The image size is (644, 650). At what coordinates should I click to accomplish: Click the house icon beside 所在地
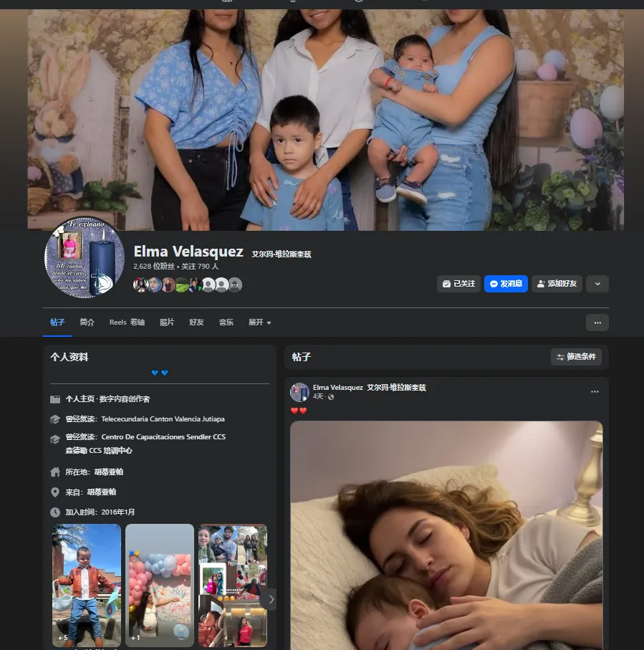pyautogui.click(x=55, y=472)
